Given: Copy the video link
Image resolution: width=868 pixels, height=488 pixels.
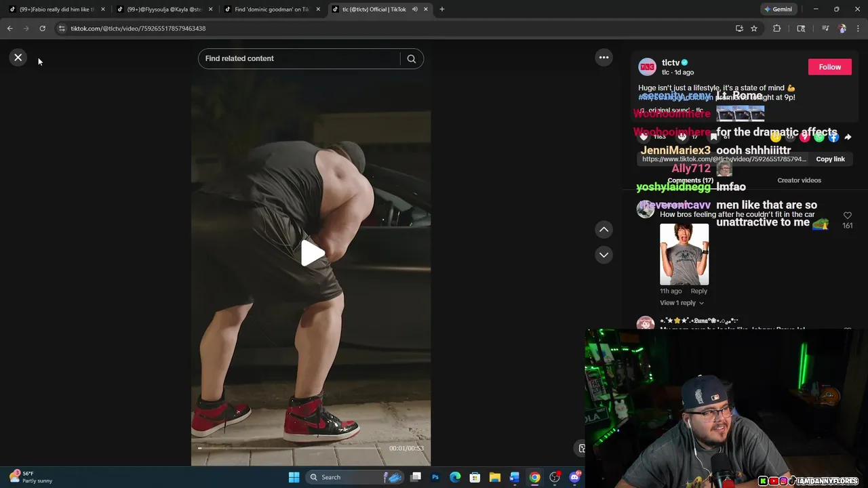Looking at the screenshot, I should pyautogui.click(x=830, y=159).
